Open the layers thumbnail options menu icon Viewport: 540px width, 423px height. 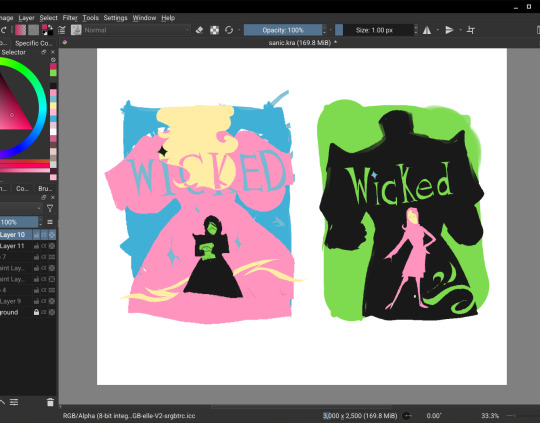tap(50, 222)
